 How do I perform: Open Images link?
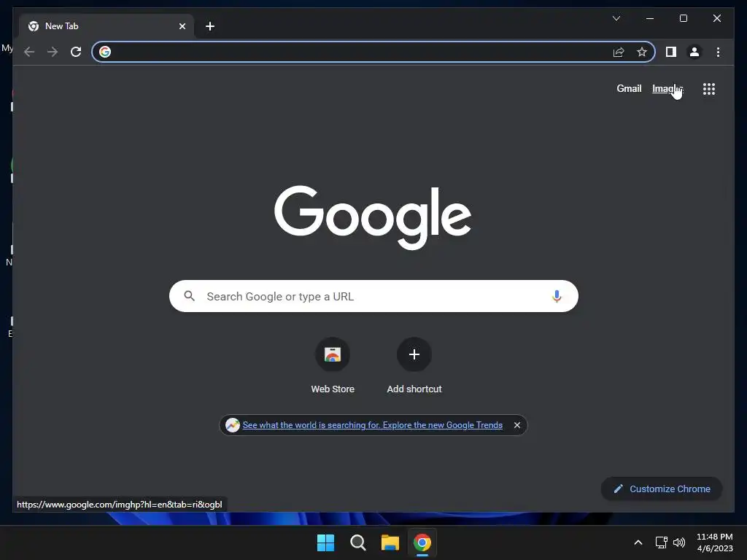tap(667, 88)
